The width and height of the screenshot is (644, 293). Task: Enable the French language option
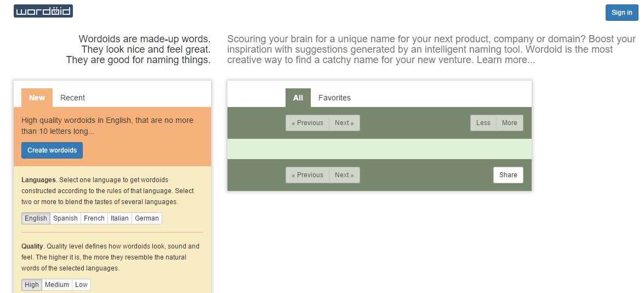pos(94,218)
